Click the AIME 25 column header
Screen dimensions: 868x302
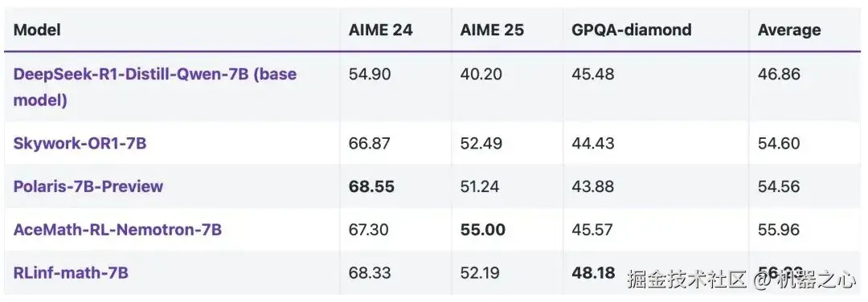click(492, 30)
